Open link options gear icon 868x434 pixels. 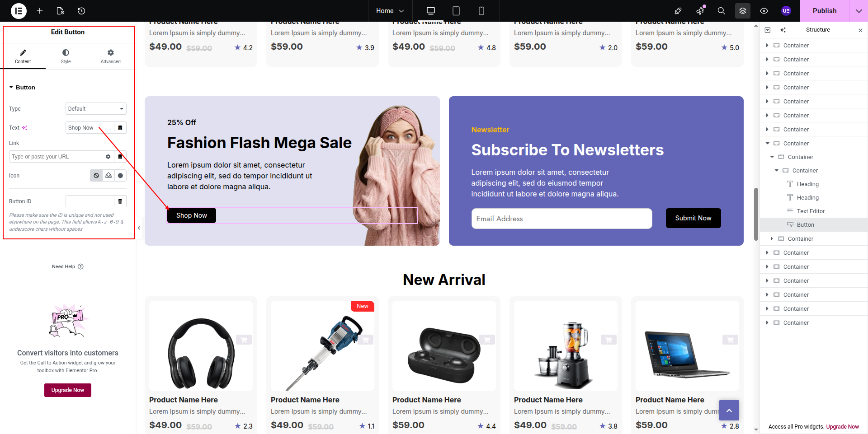pyautogui.click(x=108, y=157)
